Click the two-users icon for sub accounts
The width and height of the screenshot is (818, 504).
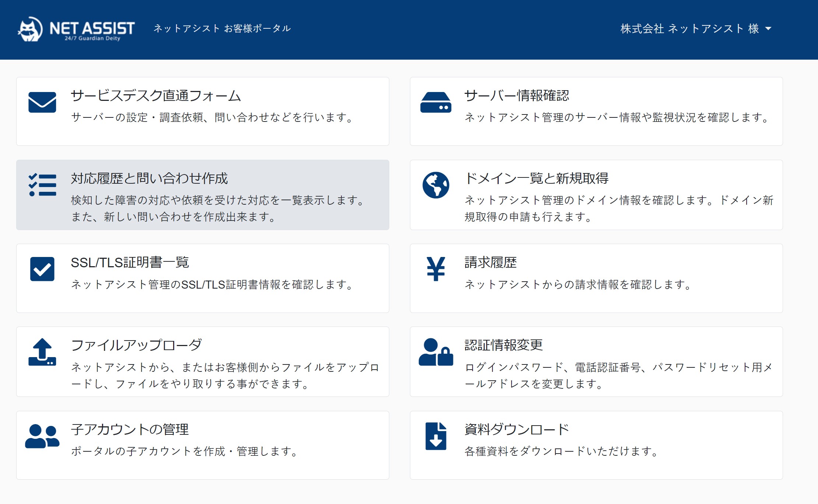[x=42, y=436]
